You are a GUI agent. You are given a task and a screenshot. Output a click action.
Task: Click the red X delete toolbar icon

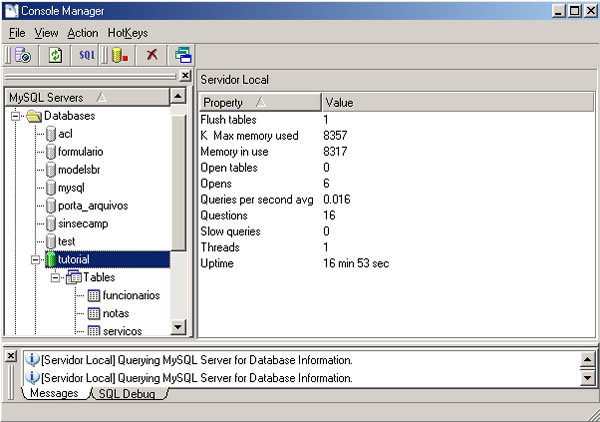coord(152,55)
